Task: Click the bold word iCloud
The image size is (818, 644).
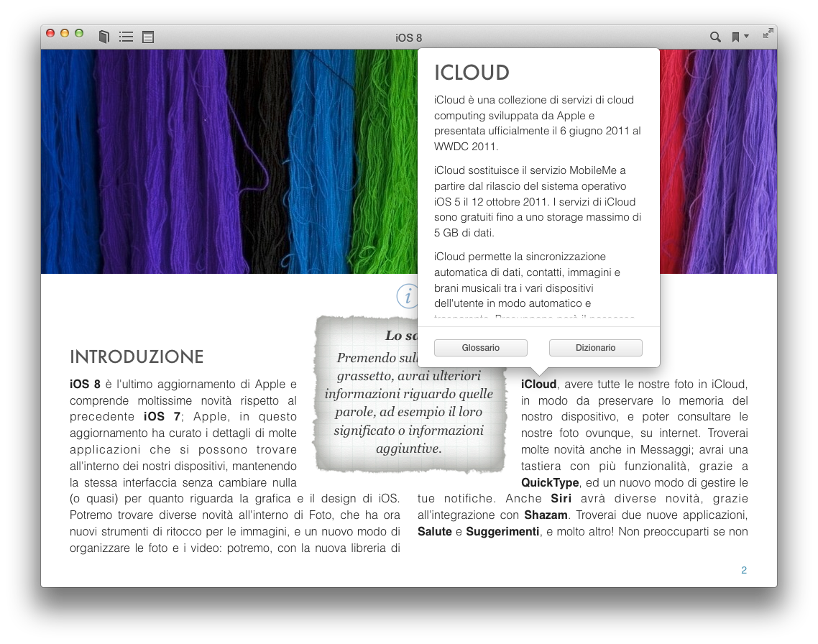Action: tap(538, 385)
